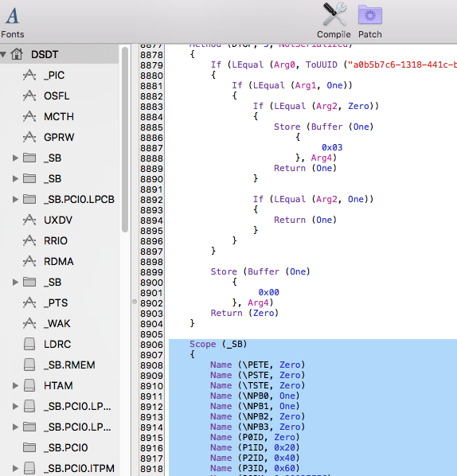The width and height of the screenshot is (457, 476).
Task: Expand the HTAM device node
Action: 15,385
